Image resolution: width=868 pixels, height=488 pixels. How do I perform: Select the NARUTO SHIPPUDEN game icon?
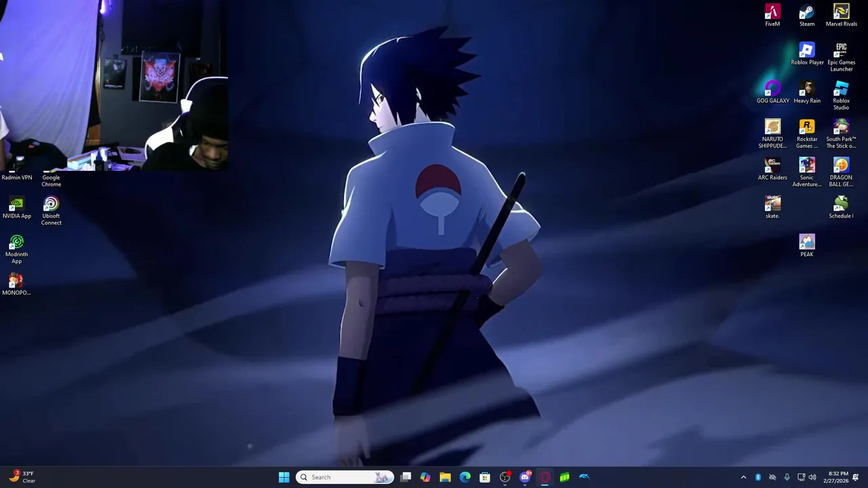772,134
